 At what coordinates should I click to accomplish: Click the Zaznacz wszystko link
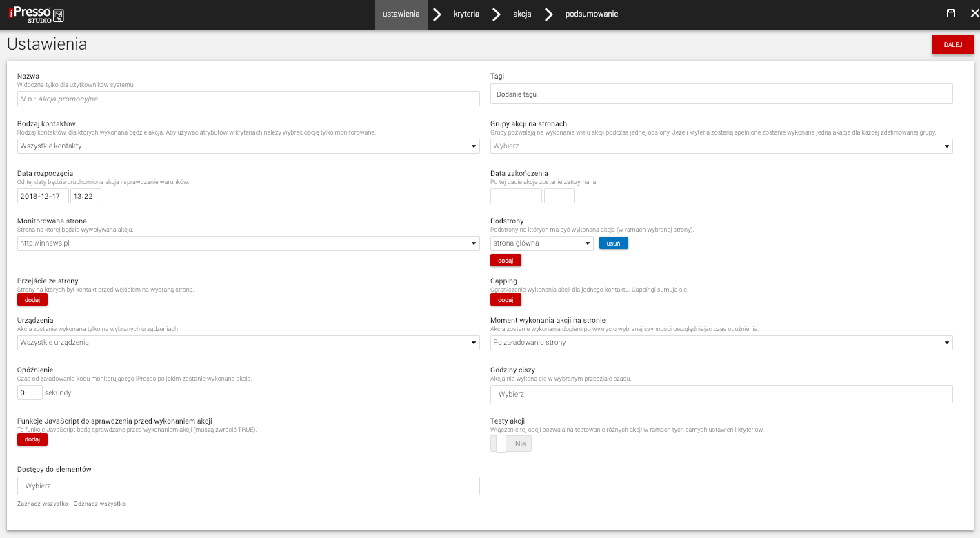[x=43, y=504]
